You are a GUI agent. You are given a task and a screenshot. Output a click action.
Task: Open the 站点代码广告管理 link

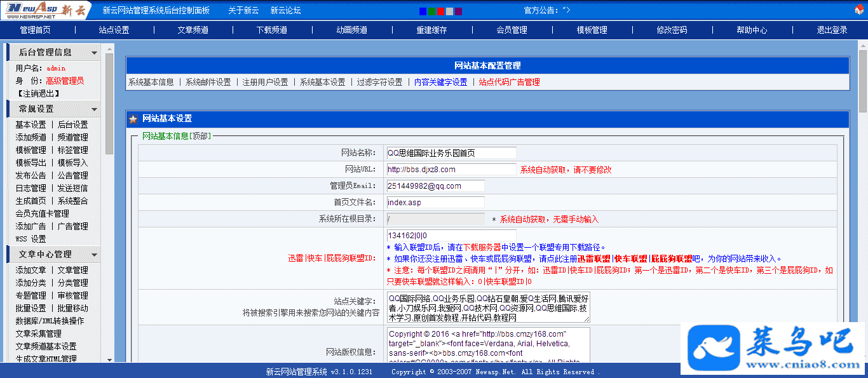pyautogui.click(x=509, y=82)
